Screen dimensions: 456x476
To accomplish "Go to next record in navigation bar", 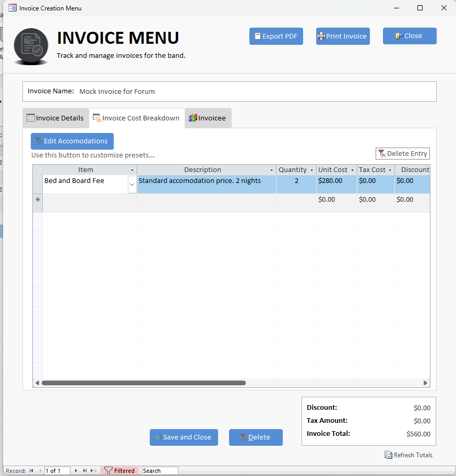I will 76,471.
